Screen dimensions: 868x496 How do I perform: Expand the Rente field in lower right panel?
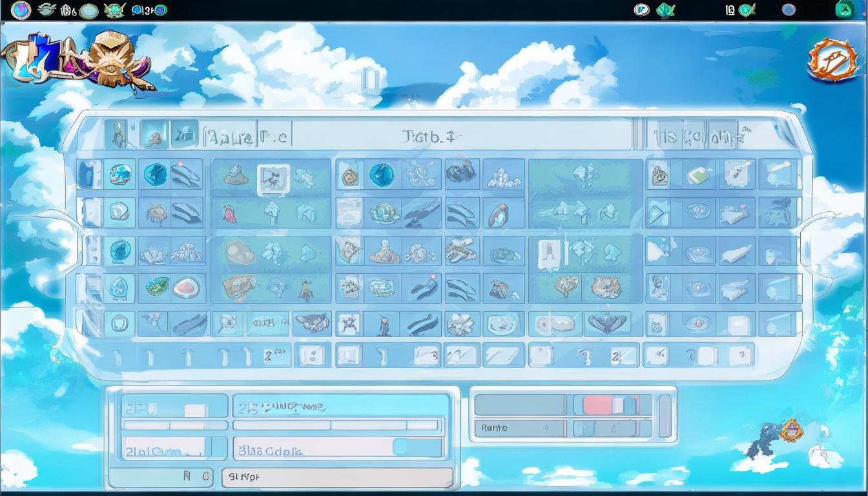tap(520, 428)
